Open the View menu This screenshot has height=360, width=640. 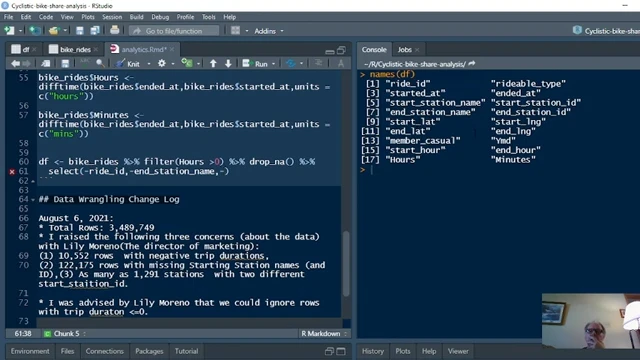click(x=67, y=17)
